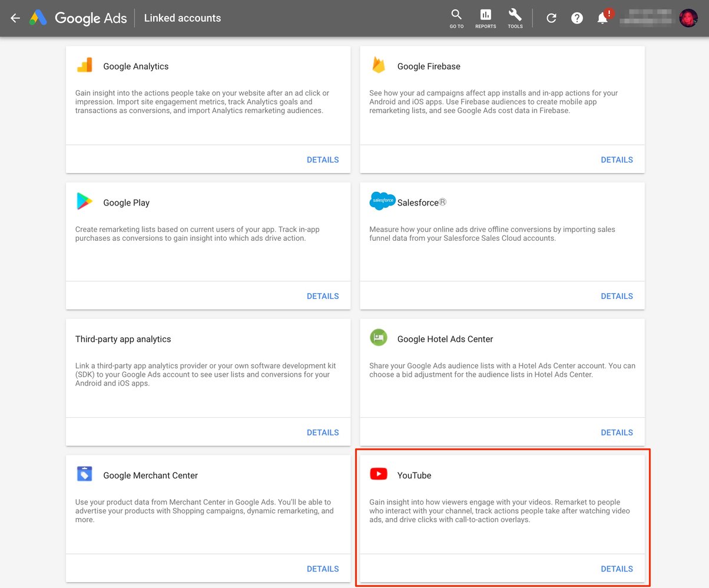Click the YouTube logo icon
This screenshot has width=709, height=588.
click(379, 474)
